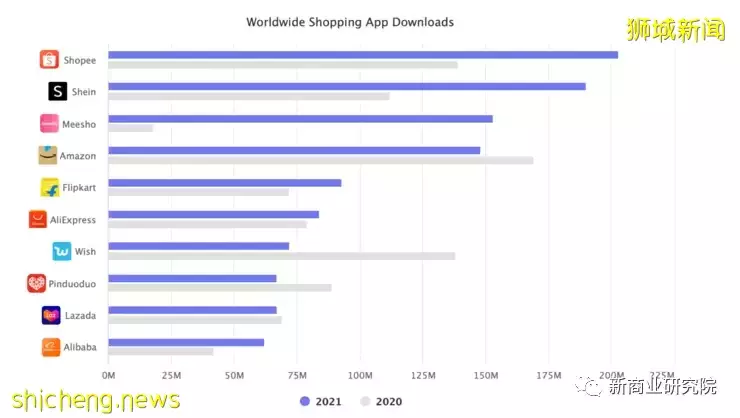This screenshot has height=418, width=740.
Task: Click the Flipkart label text
Action: pyautogui.click(x=79, y=187)
